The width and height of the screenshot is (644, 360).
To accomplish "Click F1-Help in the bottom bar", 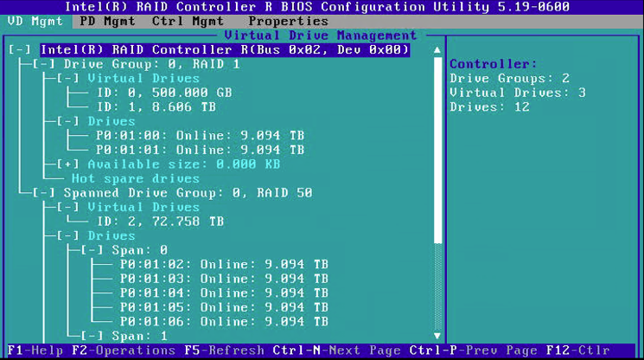I will click(x=35, y=350).
